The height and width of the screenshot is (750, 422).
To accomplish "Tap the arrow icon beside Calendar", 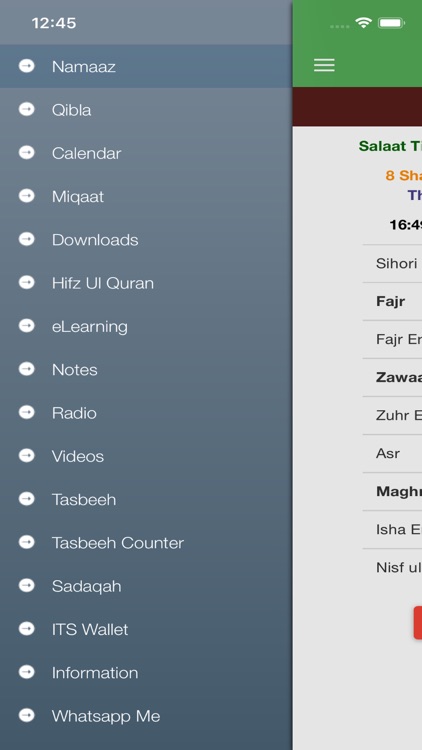I will pyautogui.click(x=27, y=153).
